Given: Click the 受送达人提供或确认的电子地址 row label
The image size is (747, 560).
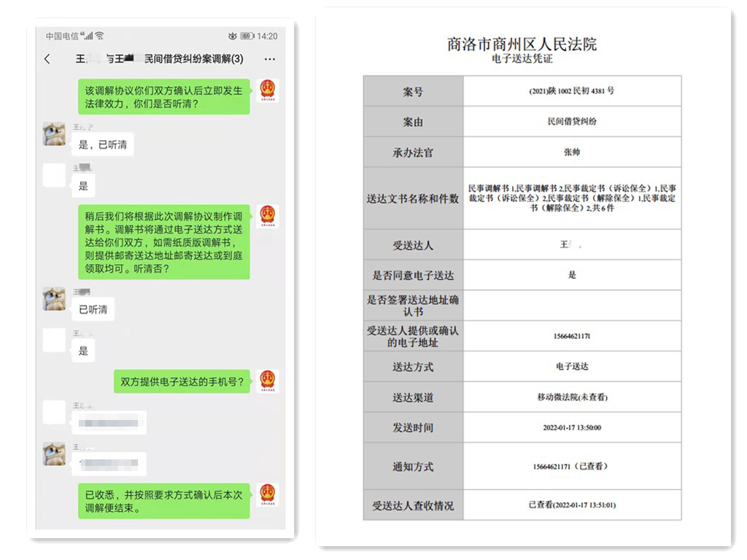Looking at the screenshot, I should click(413, 337).
